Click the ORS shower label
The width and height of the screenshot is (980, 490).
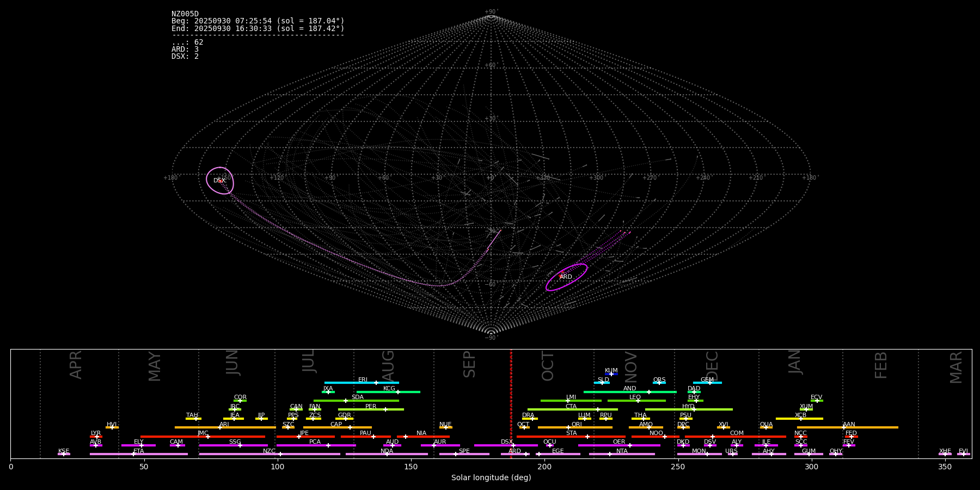659,380
